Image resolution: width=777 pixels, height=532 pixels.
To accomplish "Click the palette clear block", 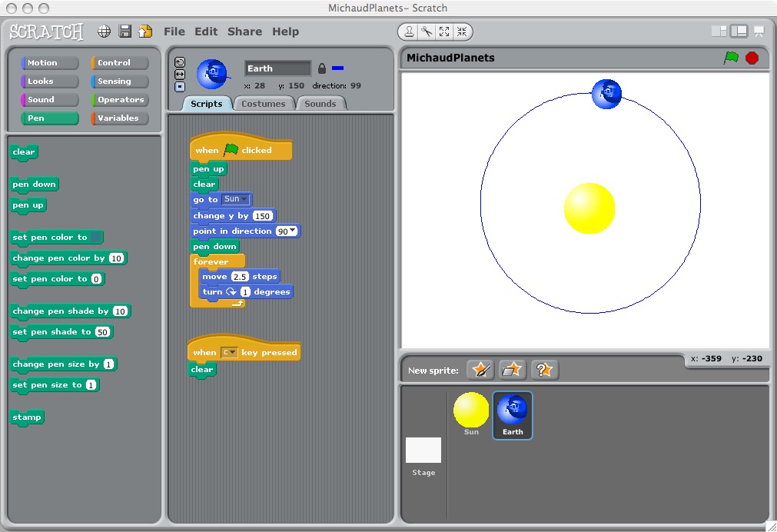I will click(24, 152).
